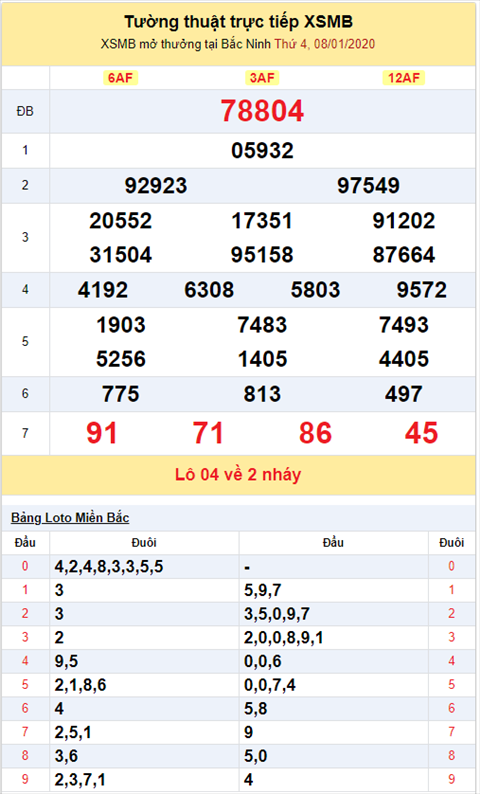Click the 'Lô 04 về 2 nháy' banner

point(238,474)
